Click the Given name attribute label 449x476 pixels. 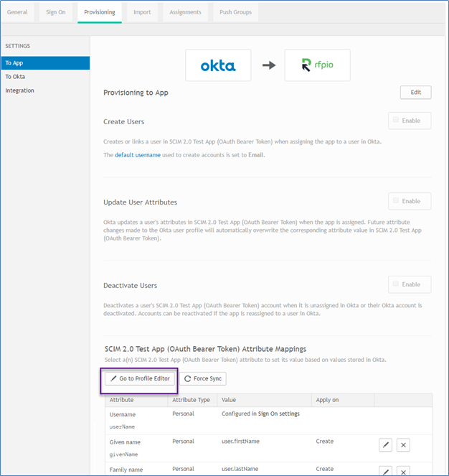(125, 442)
